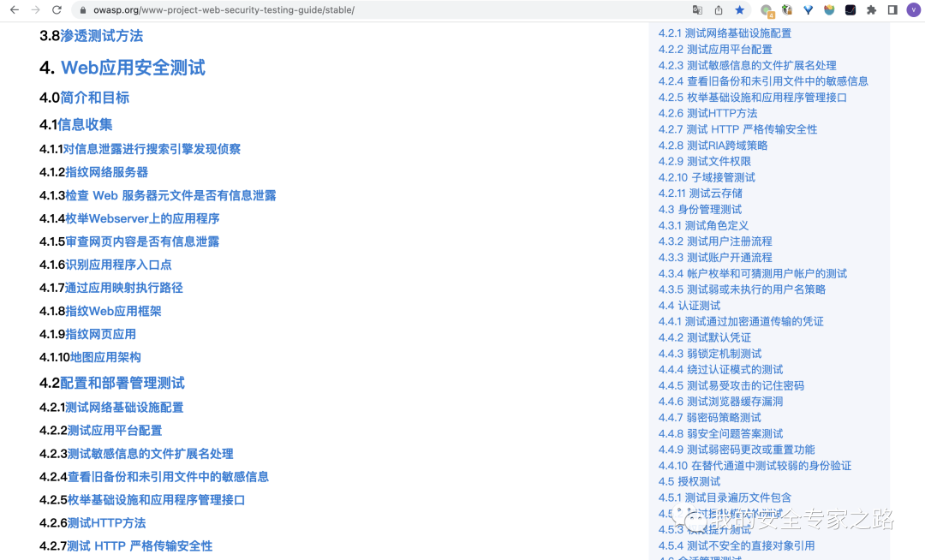Select sidebar 4.5 授权测试
Screen dimensions: 925x560
[x=689, y=481]
